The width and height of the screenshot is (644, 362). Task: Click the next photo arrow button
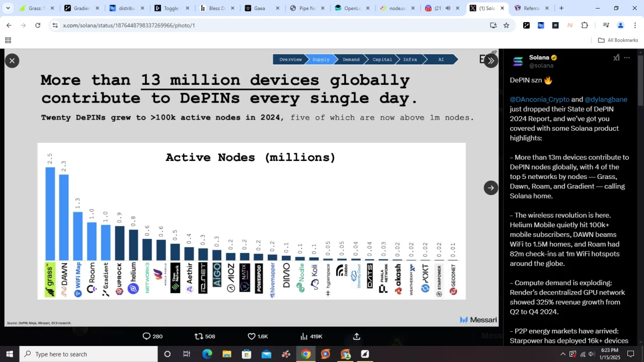491,188
